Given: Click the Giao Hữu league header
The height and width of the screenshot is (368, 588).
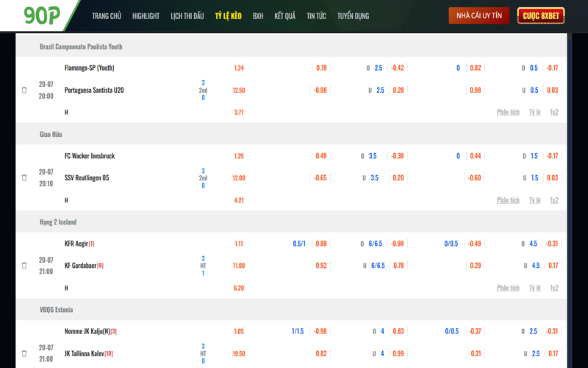Looking at the screenshot, I should click(51, 134).
